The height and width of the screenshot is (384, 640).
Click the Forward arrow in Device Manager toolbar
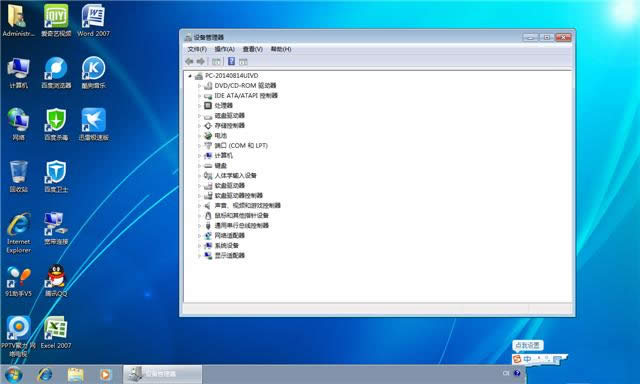point(200,61)
